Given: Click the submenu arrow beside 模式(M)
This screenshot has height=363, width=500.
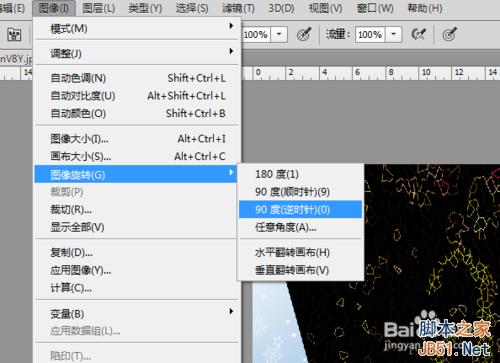Looking at the screenshot, I should pyautogui.click(x=231, y=26).
